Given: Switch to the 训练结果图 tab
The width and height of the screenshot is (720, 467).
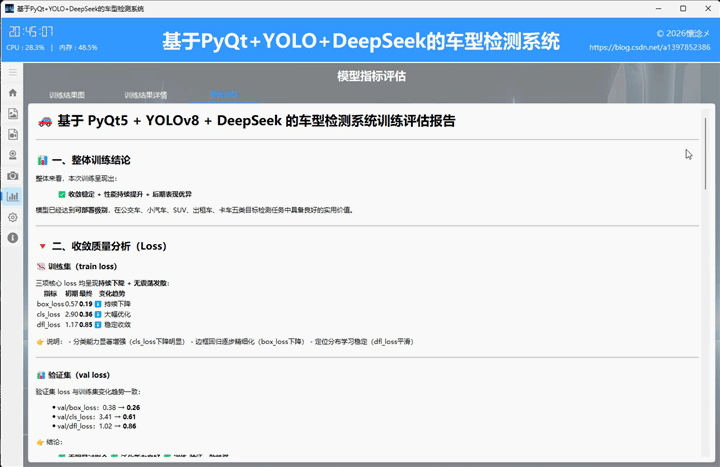Looking at the screenshot, I should click(x=67, y=95).
